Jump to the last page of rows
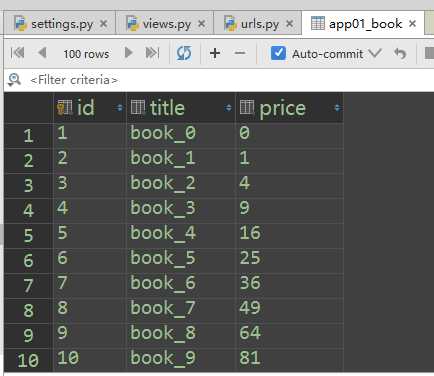Screen dimensions: 434x376 point(153,53)
